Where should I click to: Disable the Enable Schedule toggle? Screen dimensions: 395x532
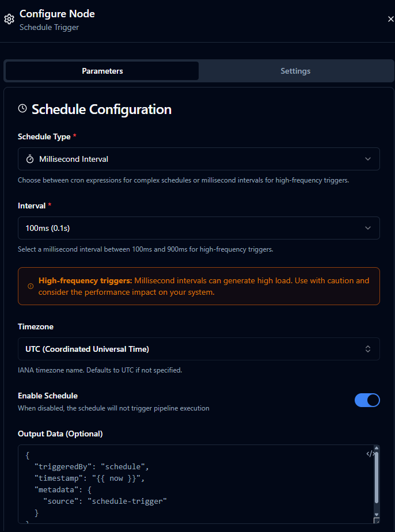coord(367,400)
